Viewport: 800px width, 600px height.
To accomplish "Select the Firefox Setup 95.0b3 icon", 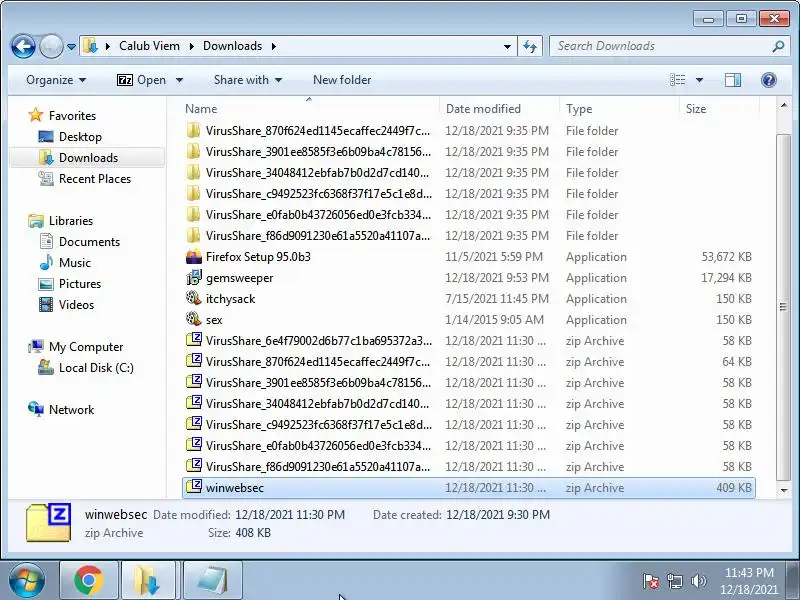I will pyautogui.click(x=194, y=257).
